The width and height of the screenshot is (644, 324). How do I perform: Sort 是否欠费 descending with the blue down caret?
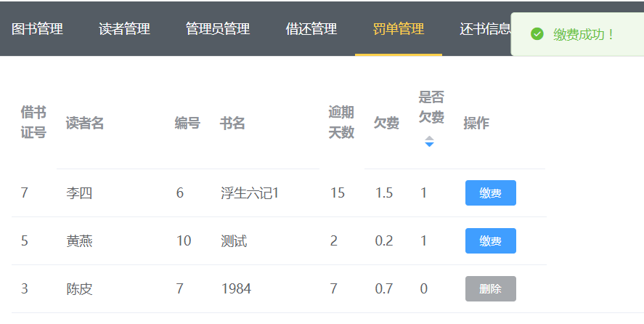(429, 145)
